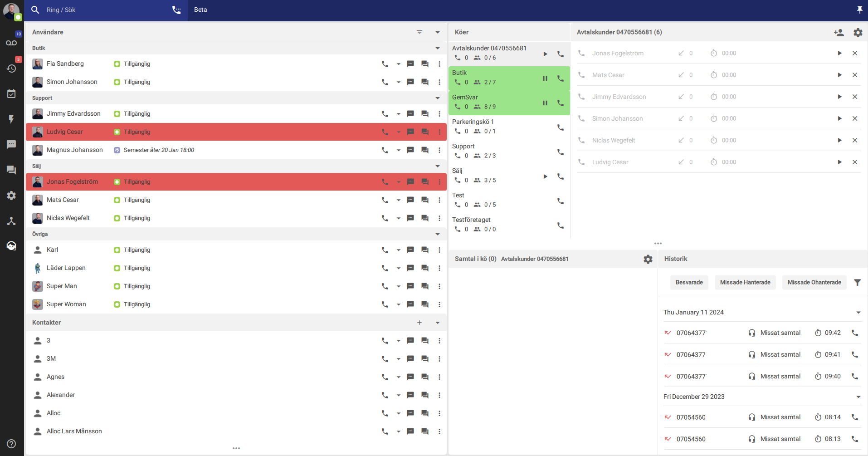868x456 pixels.
Task: Pause the Butik queue
Action: (545, 78)
